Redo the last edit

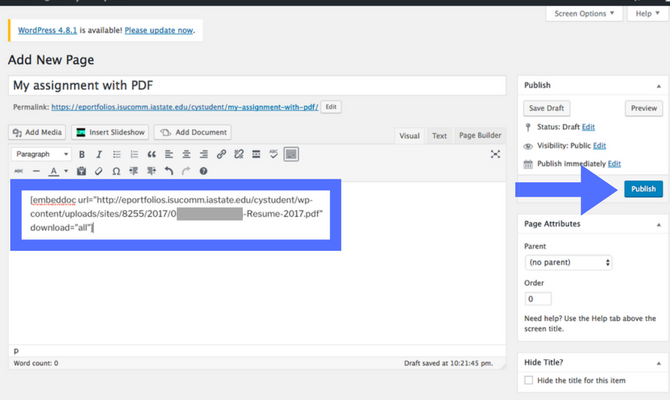186,171
